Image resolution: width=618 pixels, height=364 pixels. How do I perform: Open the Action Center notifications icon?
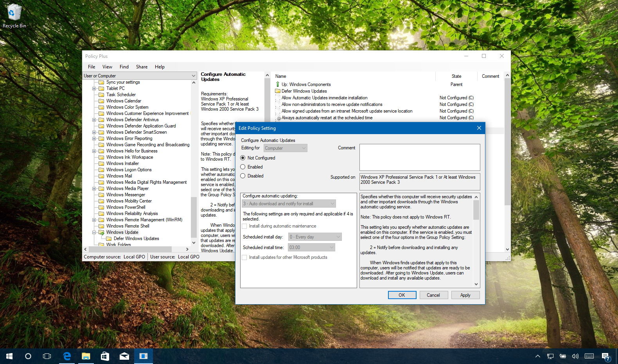[606, 357]
